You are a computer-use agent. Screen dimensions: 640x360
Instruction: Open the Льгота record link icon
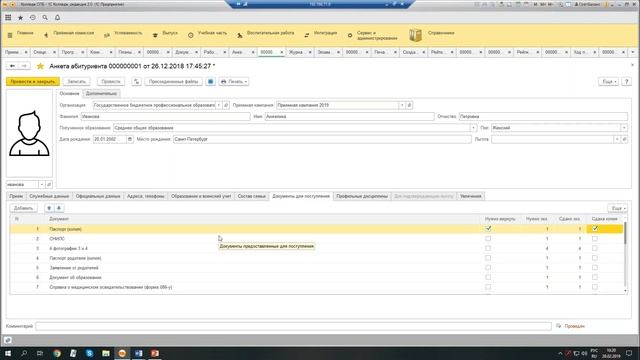point(624,139)
